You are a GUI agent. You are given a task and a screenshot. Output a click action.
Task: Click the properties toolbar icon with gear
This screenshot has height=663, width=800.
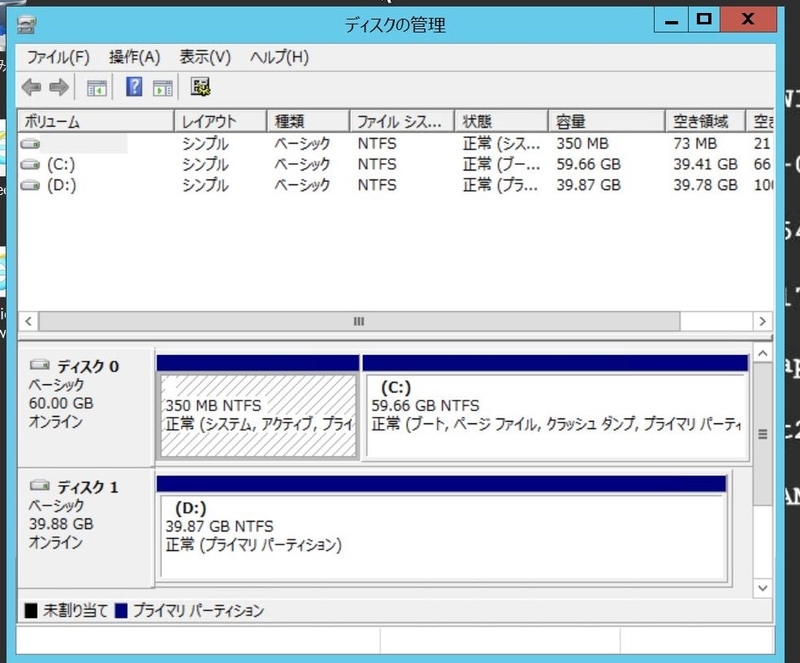click(x=200, y=87)
